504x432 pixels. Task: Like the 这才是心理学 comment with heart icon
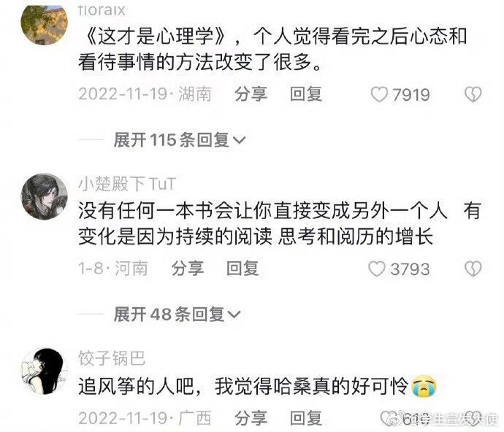click(379, 95)
